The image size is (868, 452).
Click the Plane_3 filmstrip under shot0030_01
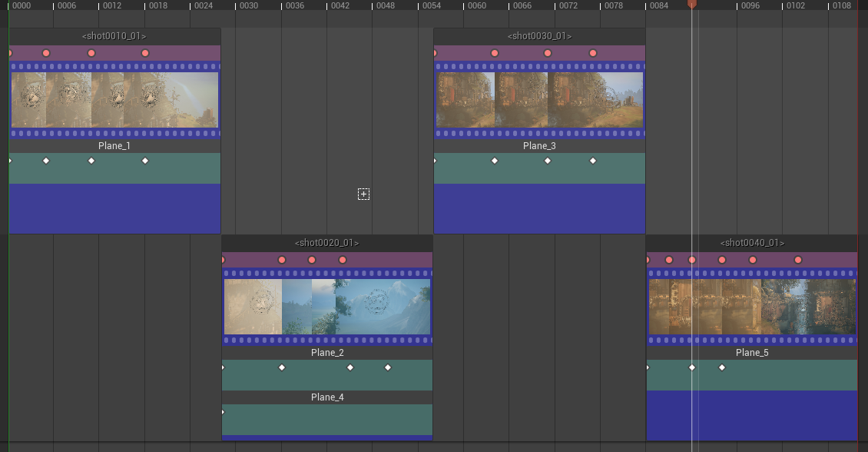click(539, 98)
